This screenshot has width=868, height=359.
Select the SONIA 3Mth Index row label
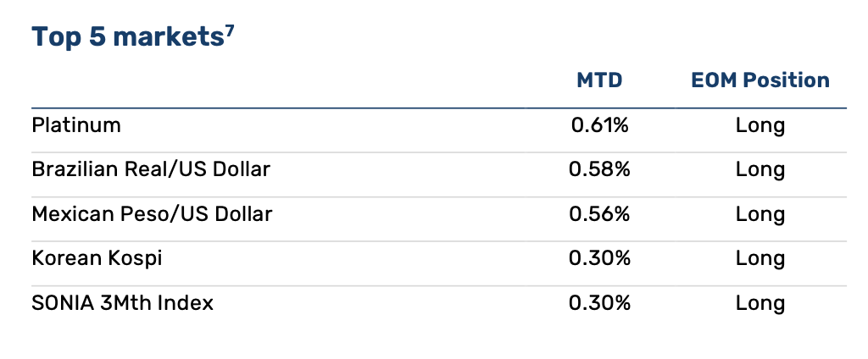123,301
